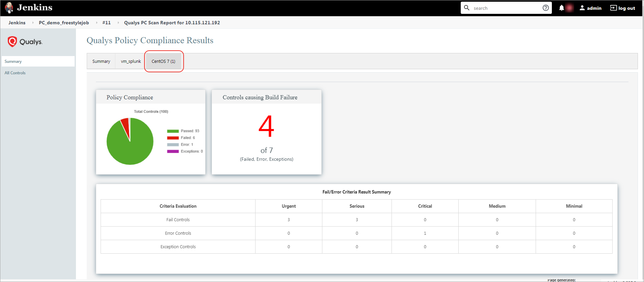644x282 pixels.
Task: Click the Error: 1 legend label
Action: (187, 145)
